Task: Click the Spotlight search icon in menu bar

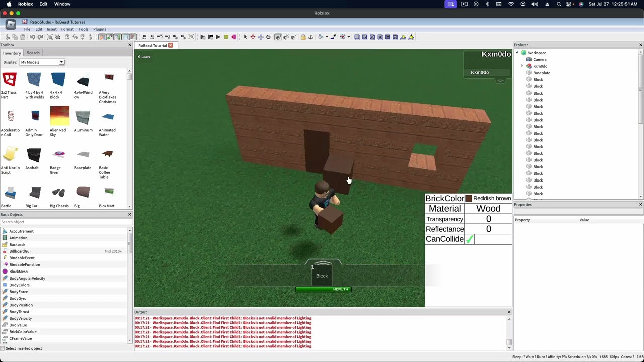Action: tap(559, 4)
